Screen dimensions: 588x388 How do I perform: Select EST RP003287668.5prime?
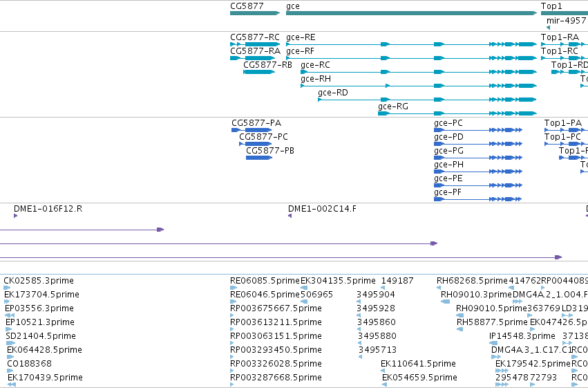(276, 378)
